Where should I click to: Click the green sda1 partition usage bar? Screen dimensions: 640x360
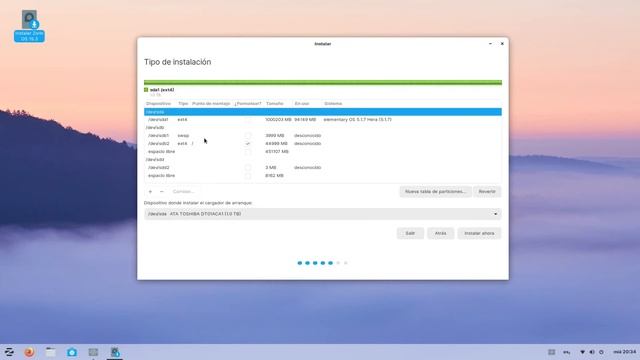(322, 82)
